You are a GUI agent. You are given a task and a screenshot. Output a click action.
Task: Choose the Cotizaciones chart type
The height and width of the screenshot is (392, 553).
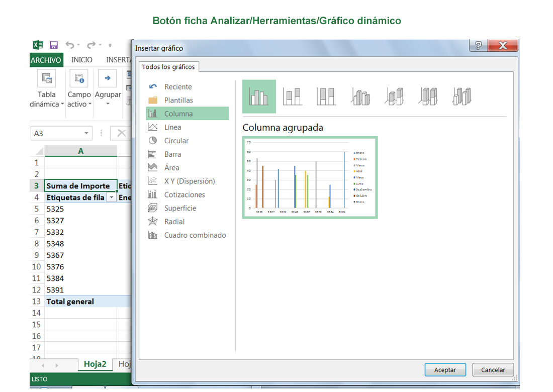[x=188, y=194]
